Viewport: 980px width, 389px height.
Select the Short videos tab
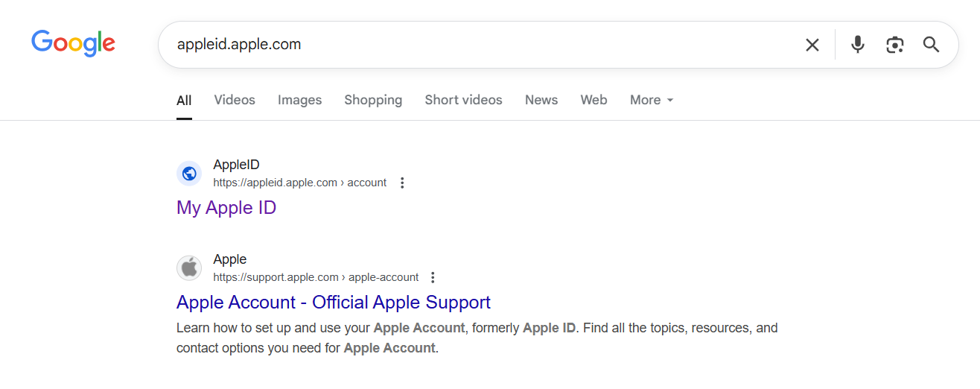463,100
